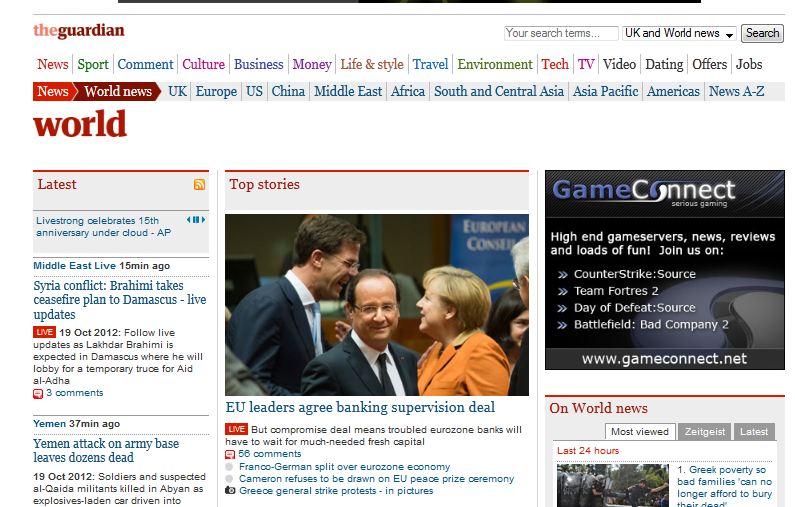795x507 pixels.
Task: Click the search terms input field
Action: (x=560, y=33)
